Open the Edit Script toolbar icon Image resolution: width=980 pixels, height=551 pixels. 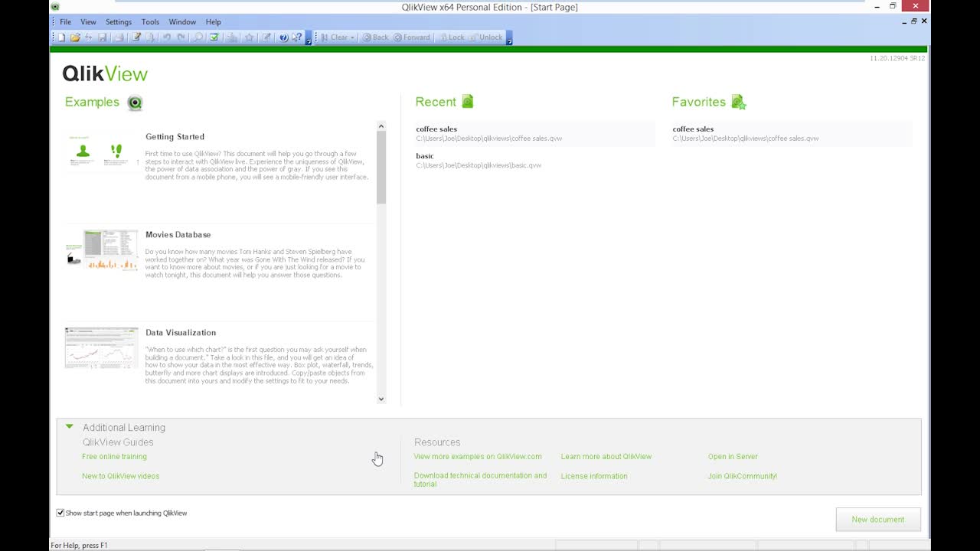[x=136, y=37]
